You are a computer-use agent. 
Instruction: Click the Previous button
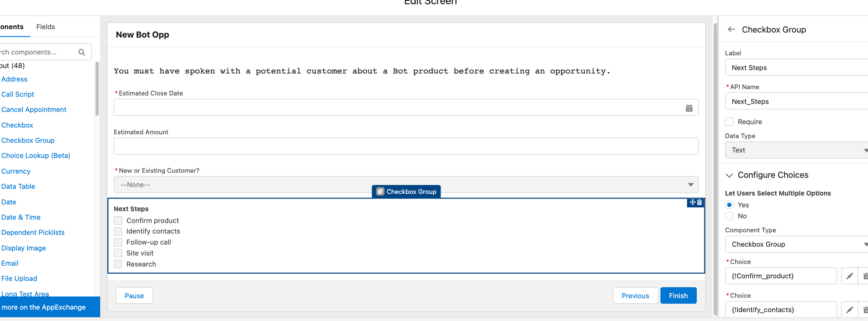tap(635, 296)
